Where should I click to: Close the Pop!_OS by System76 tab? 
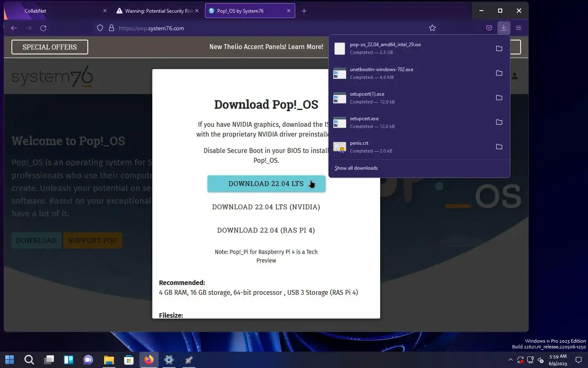[289, 11]
